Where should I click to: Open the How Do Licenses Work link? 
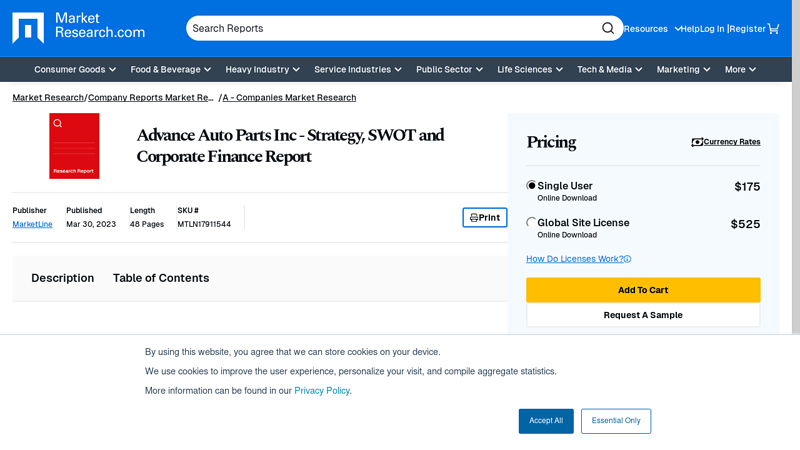coord(574,259)
